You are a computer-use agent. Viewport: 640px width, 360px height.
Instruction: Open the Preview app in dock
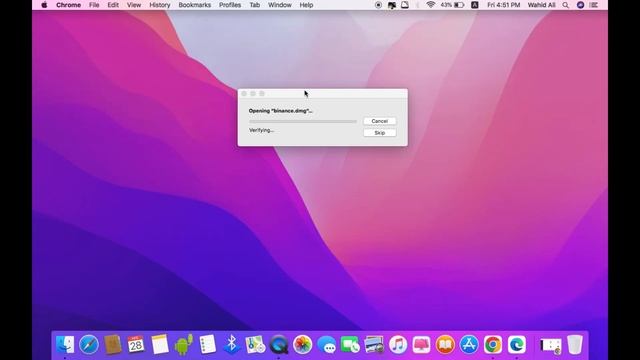pyautogui.click(x=374, y=344)
